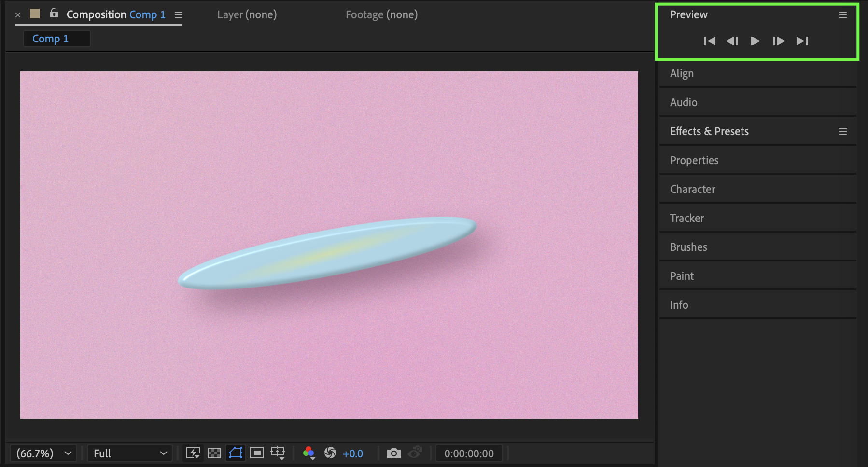Open the Show Channel color circles menu

coord(309,453)
